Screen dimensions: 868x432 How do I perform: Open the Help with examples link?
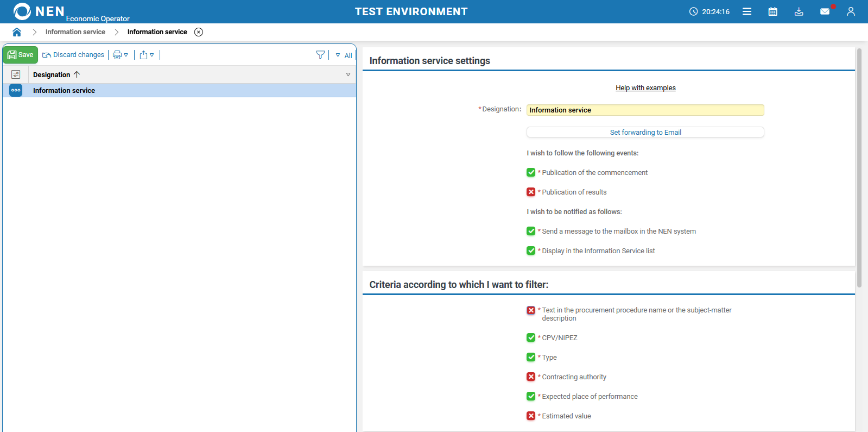tap(645, 88)
